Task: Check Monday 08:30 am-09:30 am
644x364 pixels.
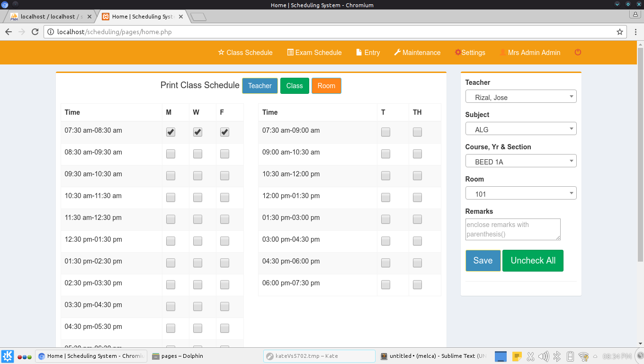Action: (x=170, y=154)
